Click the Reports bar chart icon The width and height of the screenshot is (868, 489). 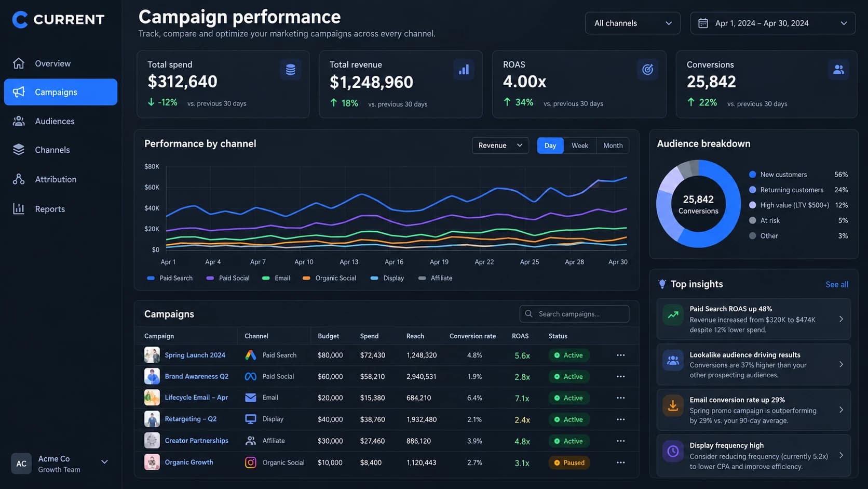click(19, 209)
